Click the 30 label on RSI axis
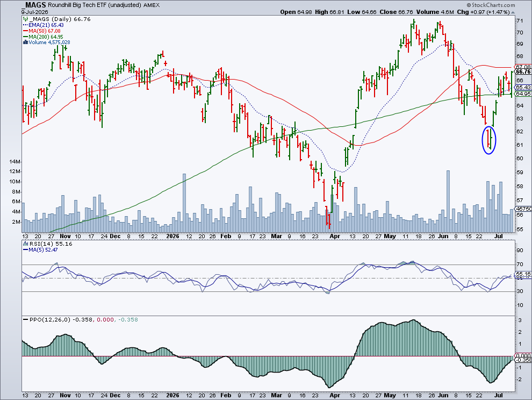The width and height of the screenshot is (532, 400). coord(520,291)
